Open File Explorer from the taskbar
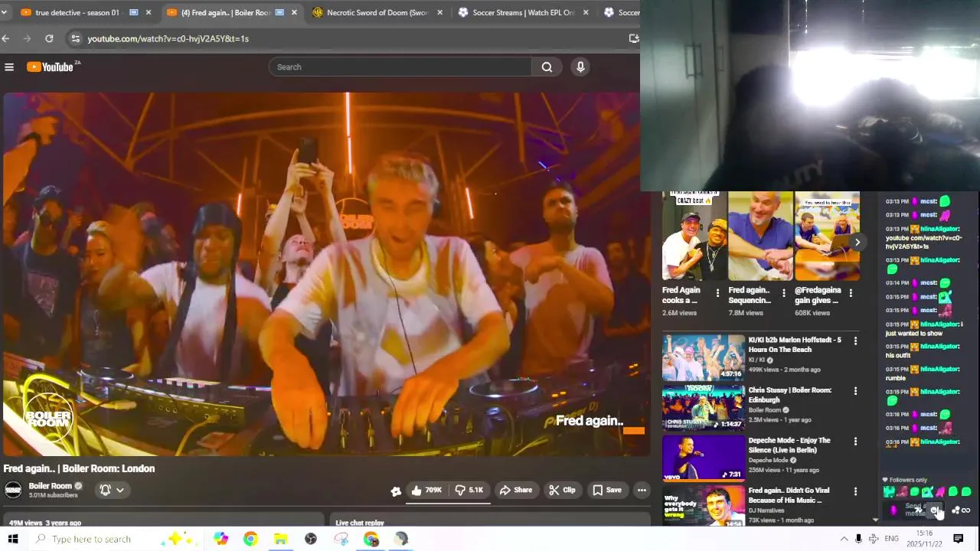 (280, 539)
